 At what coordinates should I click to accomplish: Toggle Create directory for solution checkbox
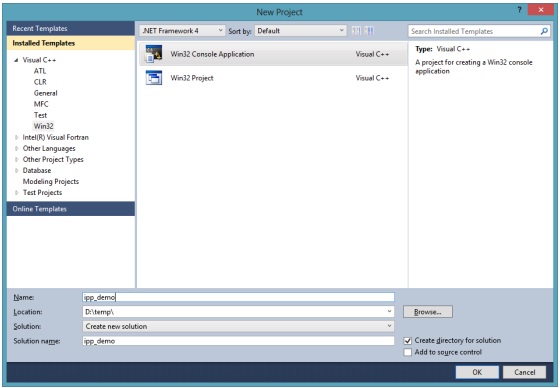click(x=408, y=341)
